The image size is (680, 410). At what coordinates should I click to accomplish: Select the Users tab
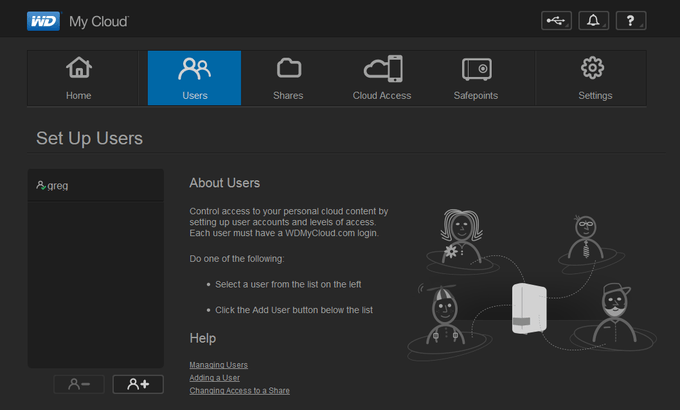click(194, 78)
